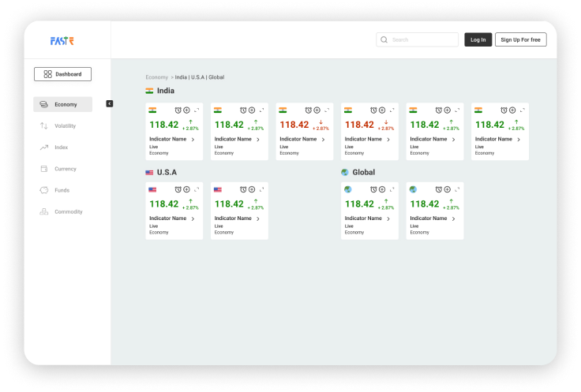This screenshot has height=392, width=581.
Task: Click alarm icon on second Global card
Action: click(439, 189)
